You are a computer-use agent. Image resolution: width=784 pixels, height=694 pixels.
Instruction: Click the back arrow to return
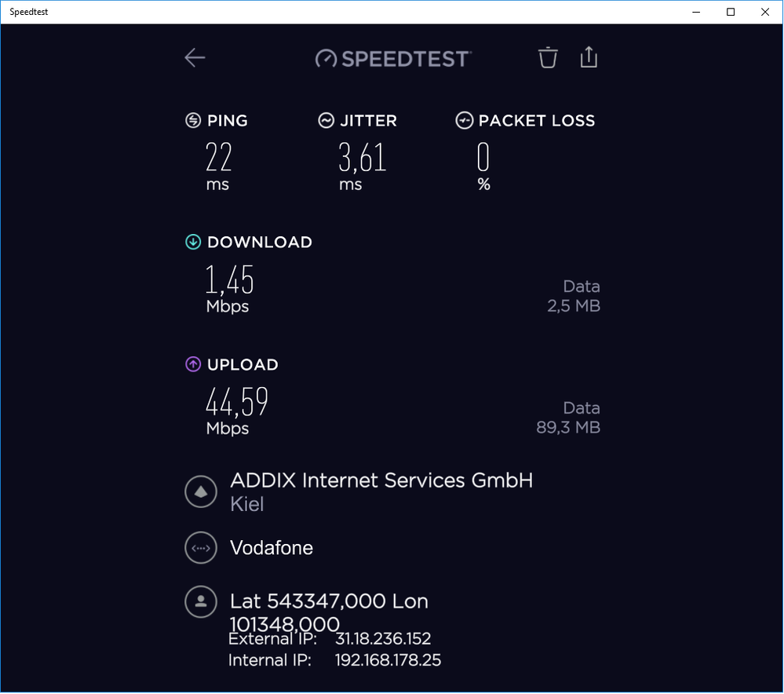tap(195, 57)
